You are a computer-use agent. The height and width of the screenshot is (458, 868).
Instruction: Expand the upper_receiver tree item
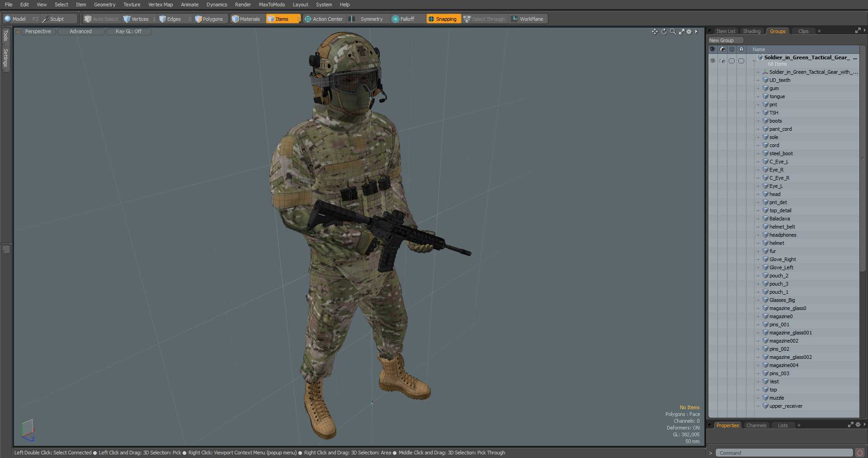pos(759,406)
